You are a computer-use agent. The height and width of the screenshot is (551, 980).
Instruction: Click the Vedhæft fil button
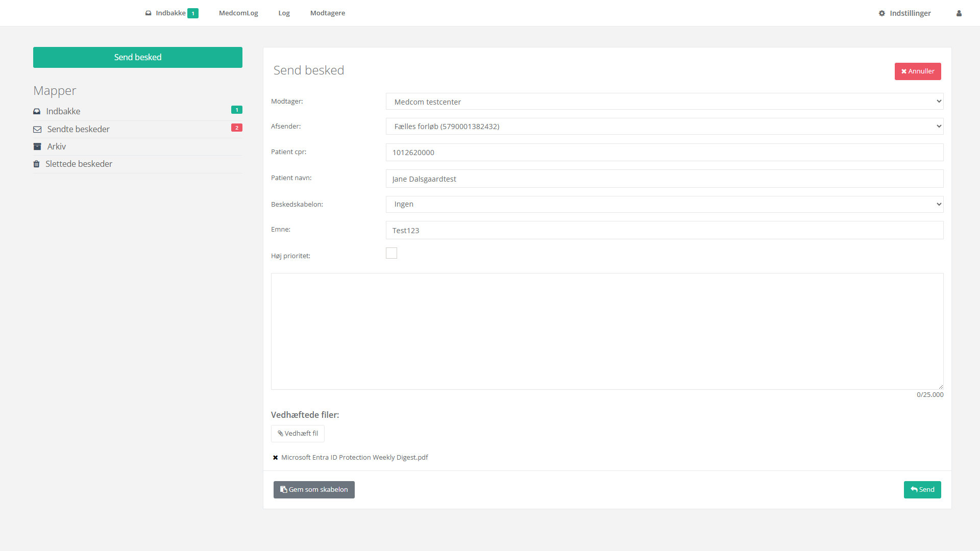tap(298, 434)
